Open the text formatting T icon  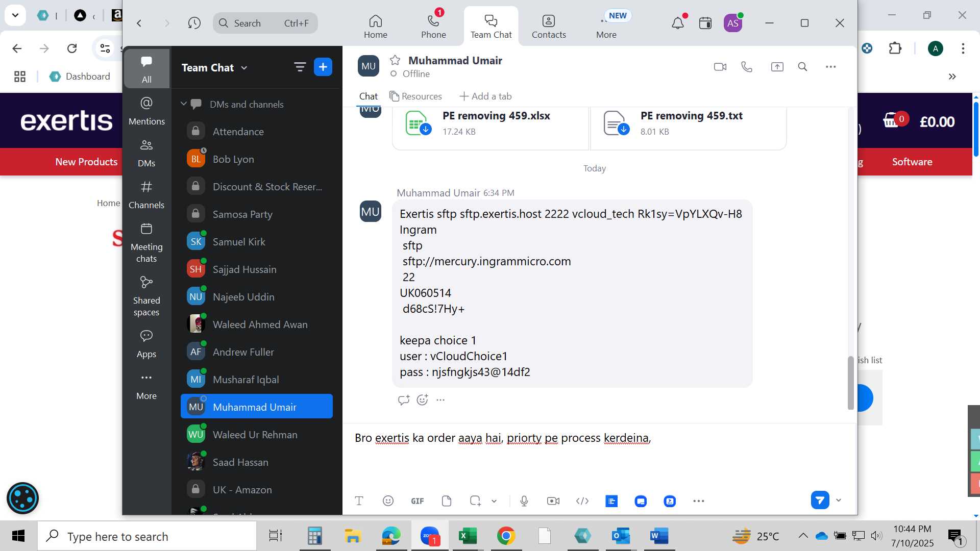point(359,501)
